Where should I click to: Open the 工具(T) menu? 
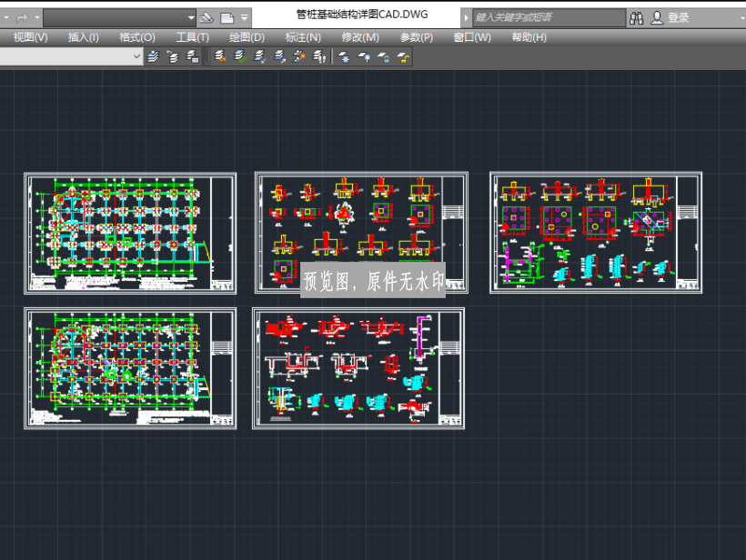coord(192,37)
